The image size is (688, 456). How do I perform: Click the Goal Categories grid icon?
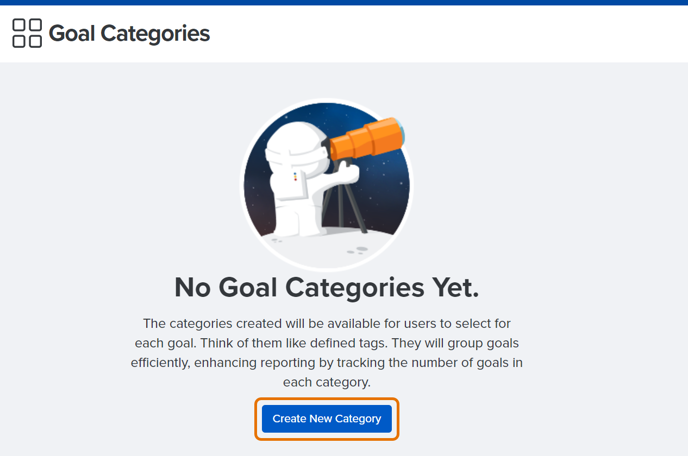(27, 33)
